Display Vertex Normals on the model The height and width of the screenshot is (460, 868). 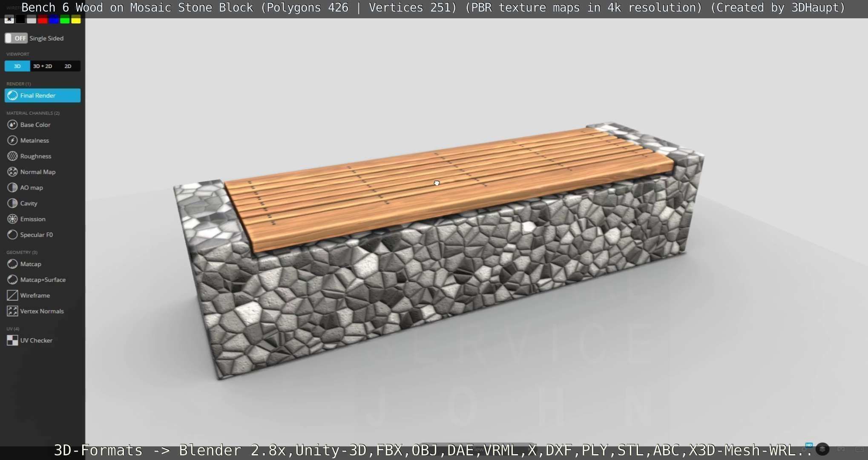pyautogui.click(x=36, y=311)
